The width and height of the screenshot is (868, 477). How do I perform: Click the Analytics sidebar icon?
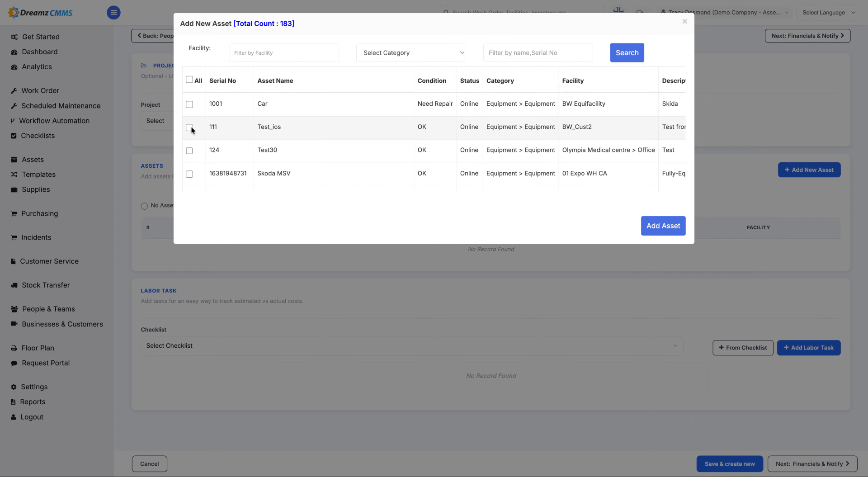14,67
